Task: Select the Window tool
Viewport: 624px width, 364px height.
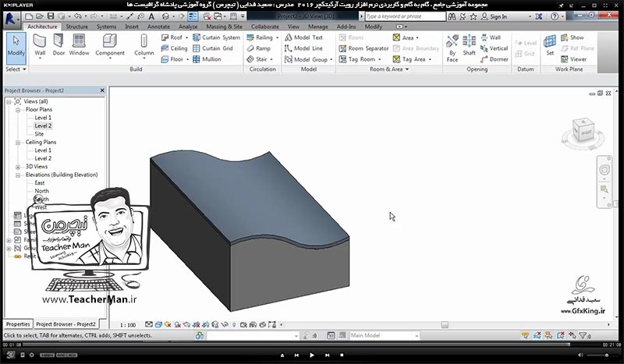Action: 80,45
